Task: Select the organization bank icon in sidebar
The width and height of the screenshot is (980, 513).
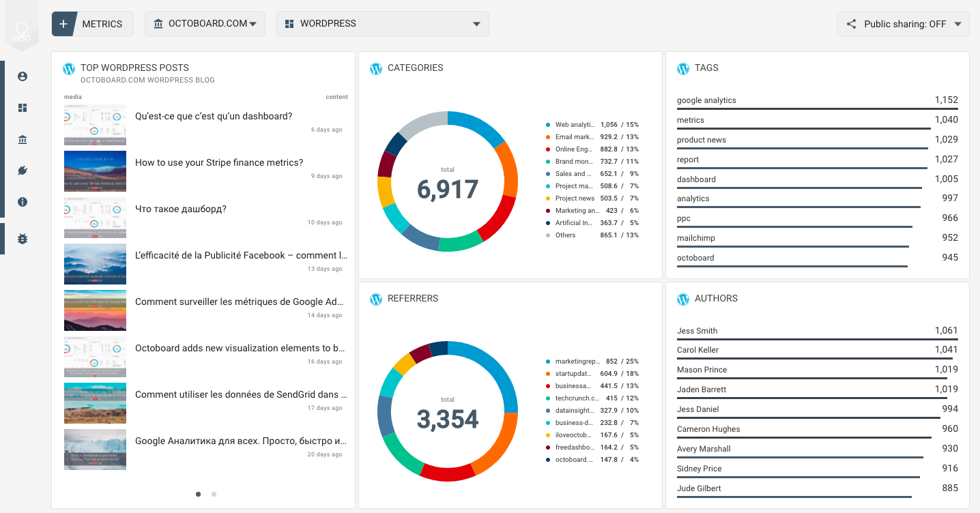Action: coord(23,139)
